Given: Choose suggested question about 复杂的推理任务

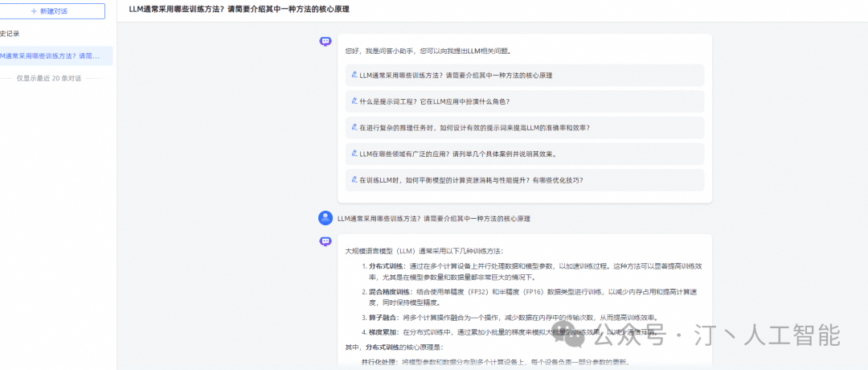Looking at the screenshot, I should pyautogui.click(x=525, y=127).
